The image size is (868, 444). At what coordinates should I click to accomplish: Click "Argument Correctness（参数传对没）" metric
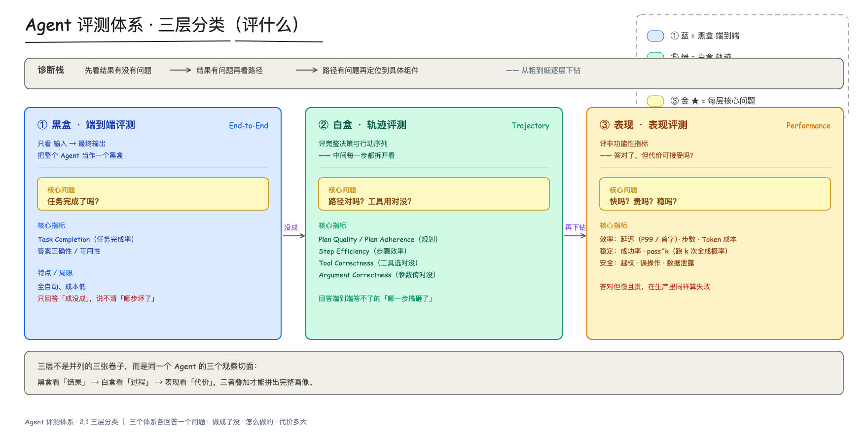point(377,275)
